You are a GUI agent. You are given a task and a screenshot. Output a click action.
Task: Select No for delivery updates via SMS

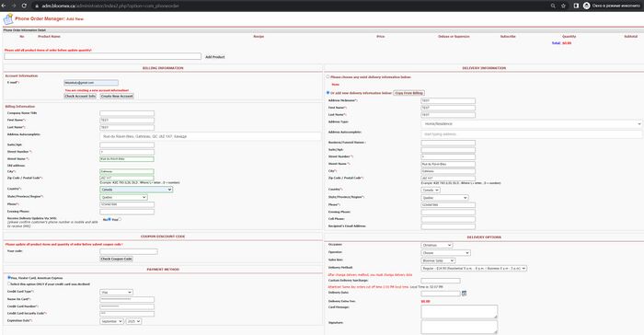click(x=109, y=219)
